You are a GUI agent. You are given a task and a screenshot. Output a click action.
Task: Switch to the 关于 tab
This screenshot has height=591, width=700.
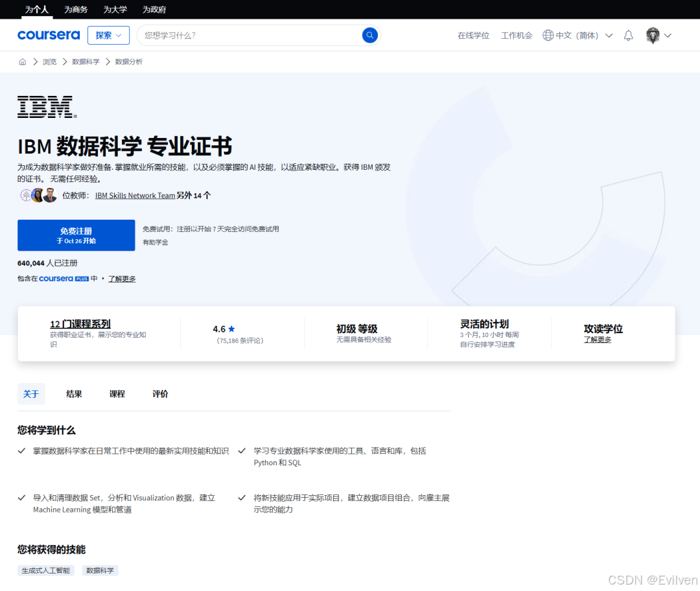coord(31,394)
